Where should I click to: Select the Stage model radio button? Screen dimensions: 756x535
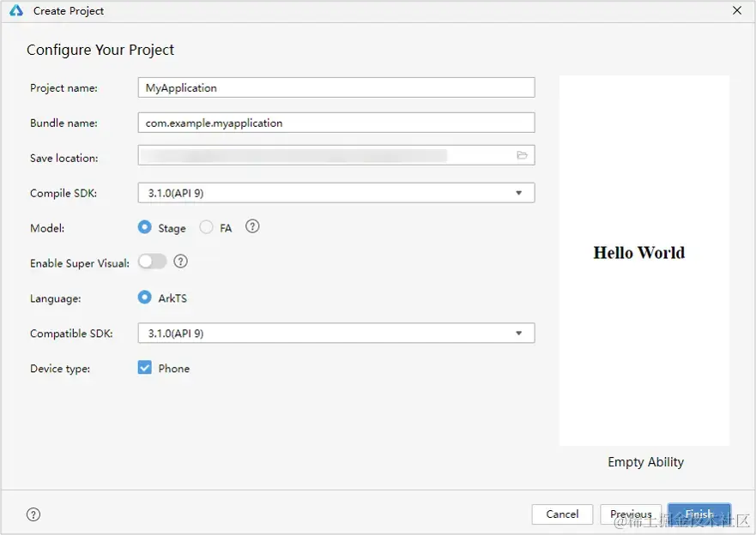pos(145,227)
